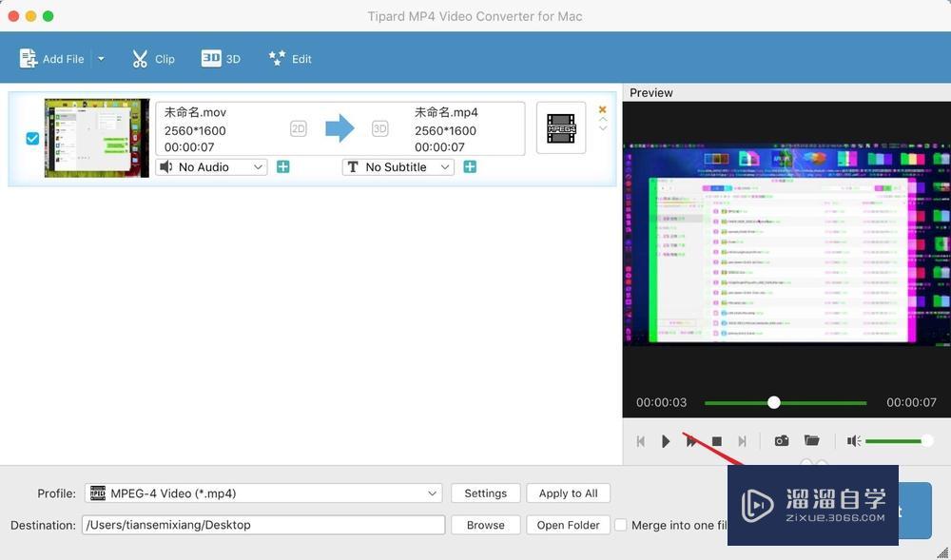Click the preview seek slider handle
This screenshot has height=560, width=951.
click(x=774, y=402)
